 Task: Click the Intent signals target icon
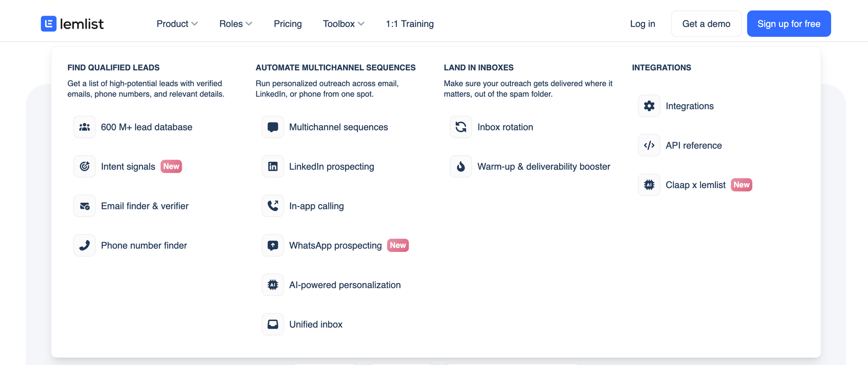click(85, 166)
